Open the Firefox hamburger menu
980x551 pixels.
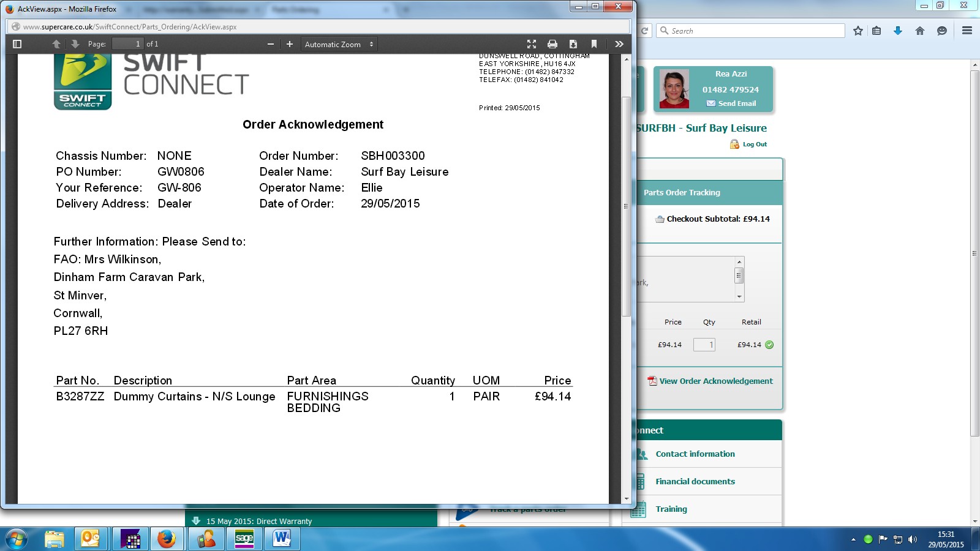(x=967, y=31)
